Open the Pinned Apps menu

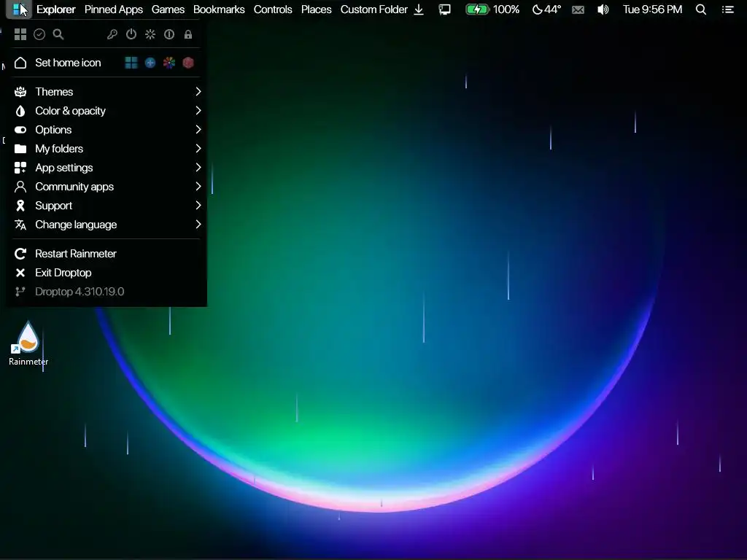click(x=113, y=9)
